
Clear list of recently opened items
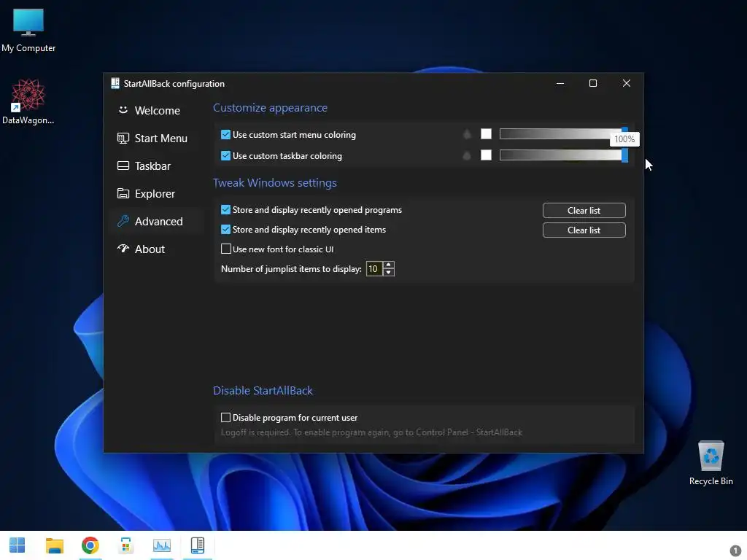[584, 230]
